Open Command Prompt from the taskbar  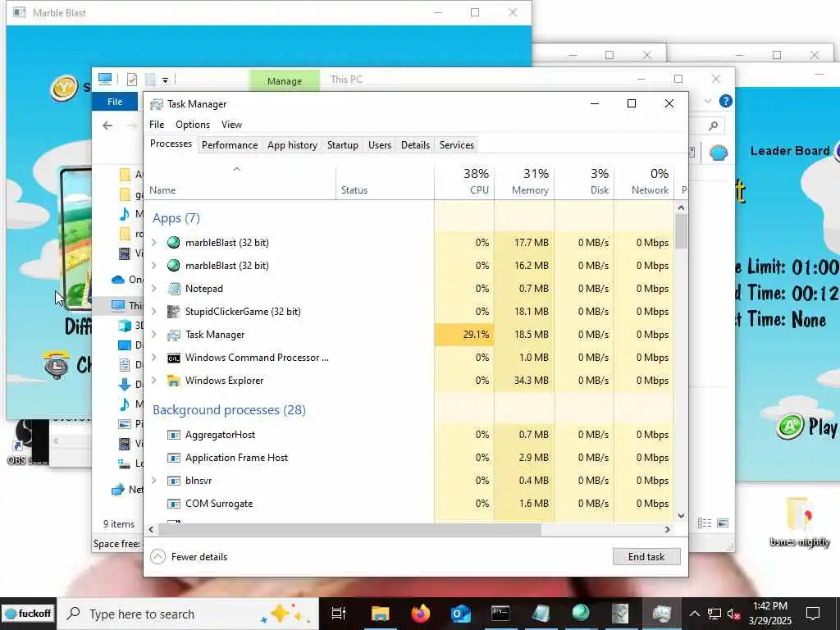click(x=500, y=614)
